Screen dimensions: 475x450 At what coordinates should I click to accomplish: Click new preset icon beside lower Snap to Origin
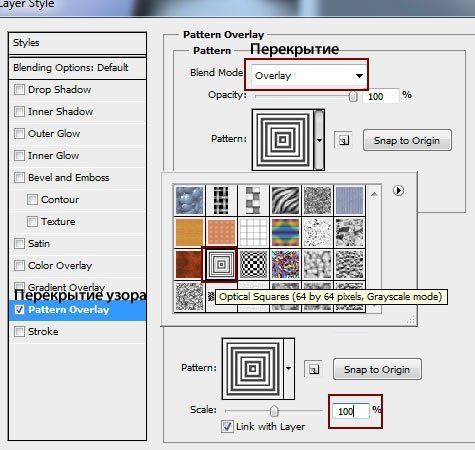(313, 369)
